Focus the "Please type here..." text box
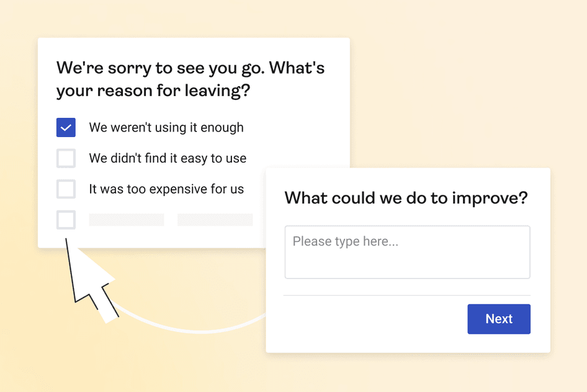587x392 pixels. tap(407, 252)
